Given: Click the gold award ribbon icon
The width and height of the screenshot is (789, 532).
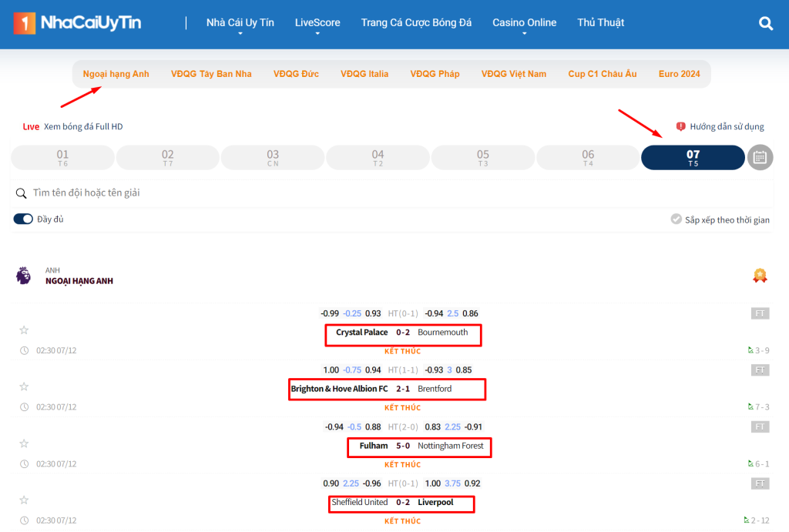Looking at the screenshot, I should tap(760, 276).
